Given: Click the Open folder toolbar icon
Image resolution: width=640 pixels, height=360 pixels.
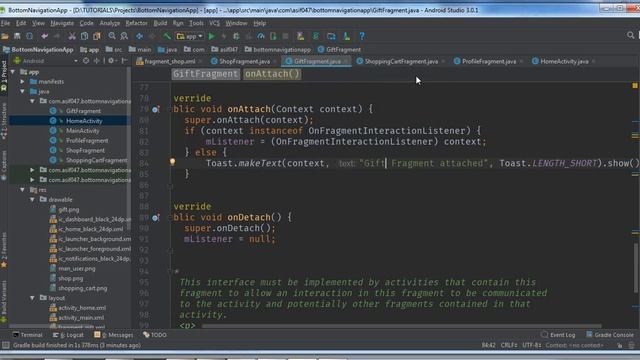Looking at the screenshot, I should coord(5,36).
